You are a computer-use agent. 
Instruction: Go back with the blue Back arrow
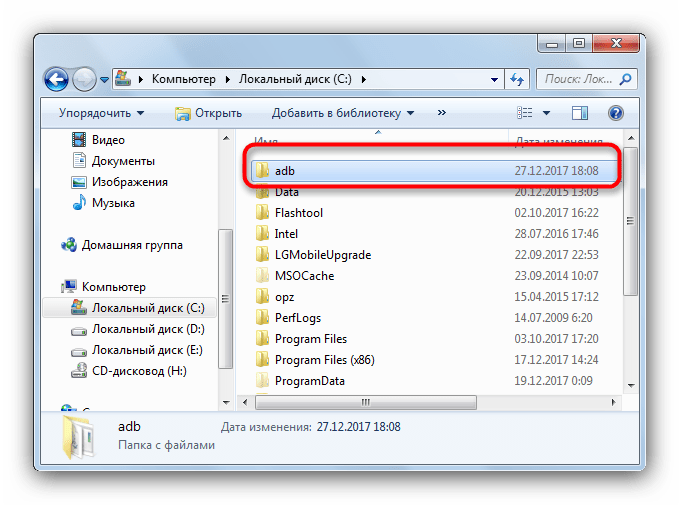[56, 79]
